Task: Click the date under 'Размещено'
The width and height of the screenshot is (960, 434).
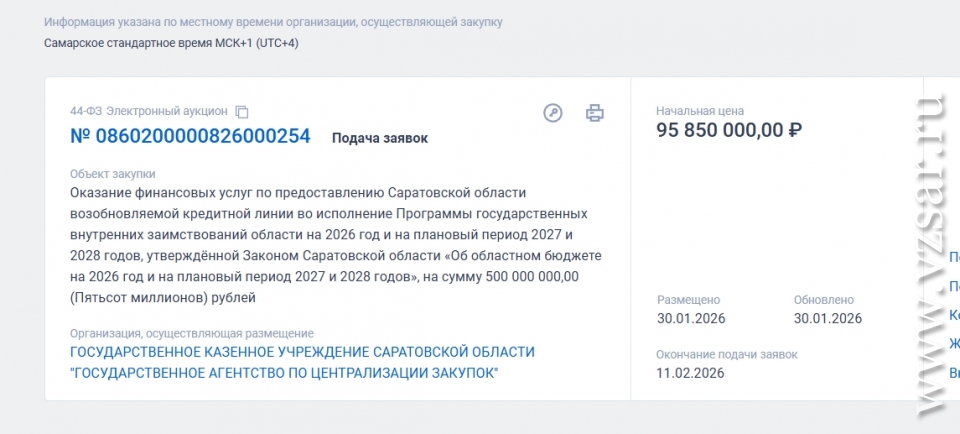Action: point(691,319)
